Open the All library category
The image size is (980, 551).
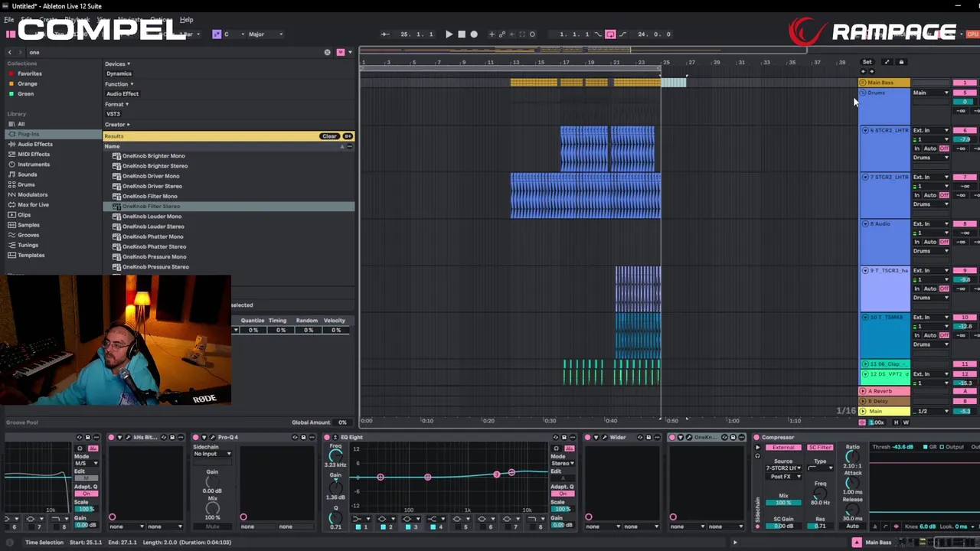coord(21,124)
